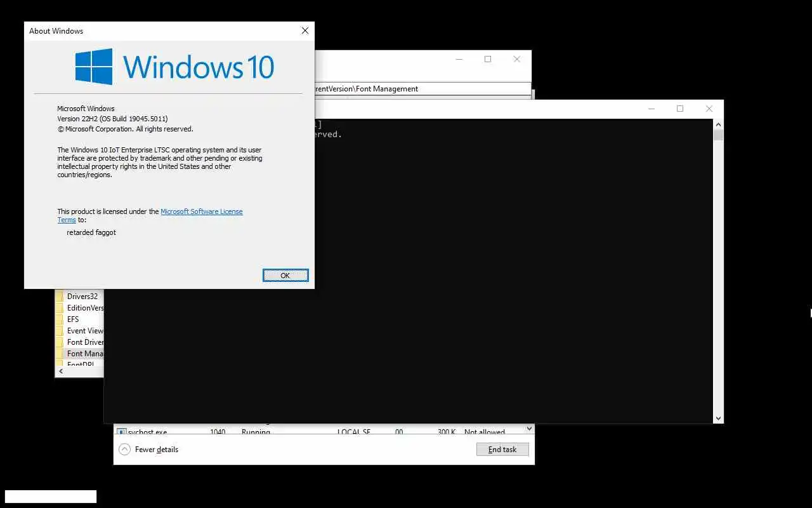Select the highlighted Font Mana registry key

[85, 354]
